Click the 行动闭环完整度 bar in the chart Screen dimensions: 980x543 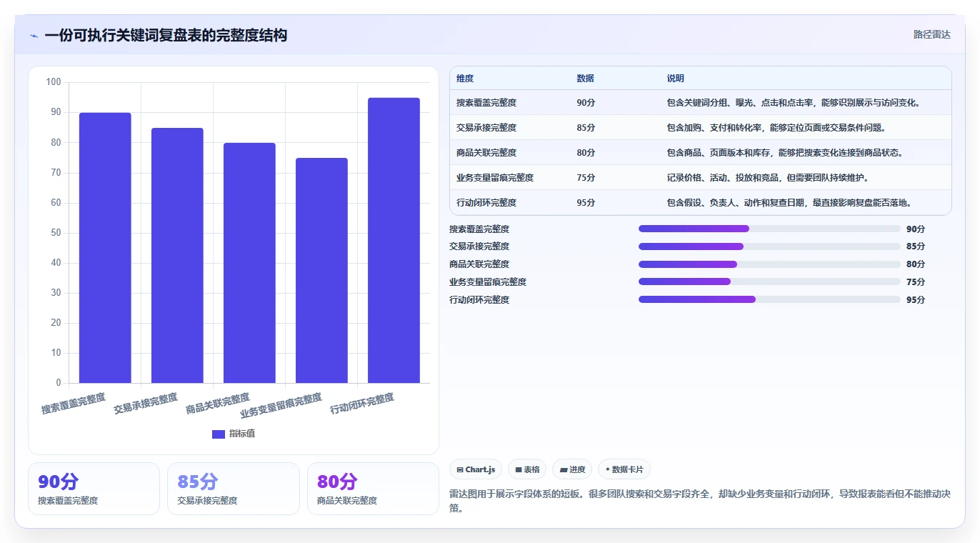click(x=394, y=240)
